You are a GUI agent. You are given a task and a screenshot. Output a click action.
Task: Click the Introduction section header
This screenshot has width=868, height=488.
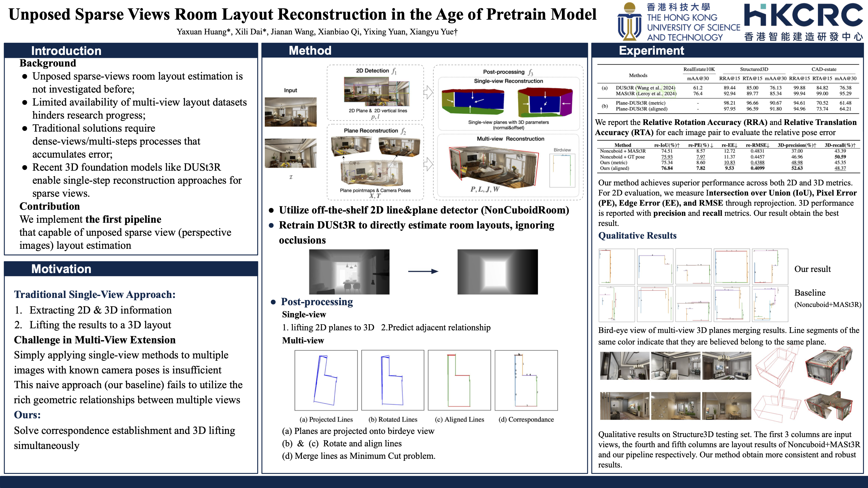pyautogui.click(x=66, y=51)
